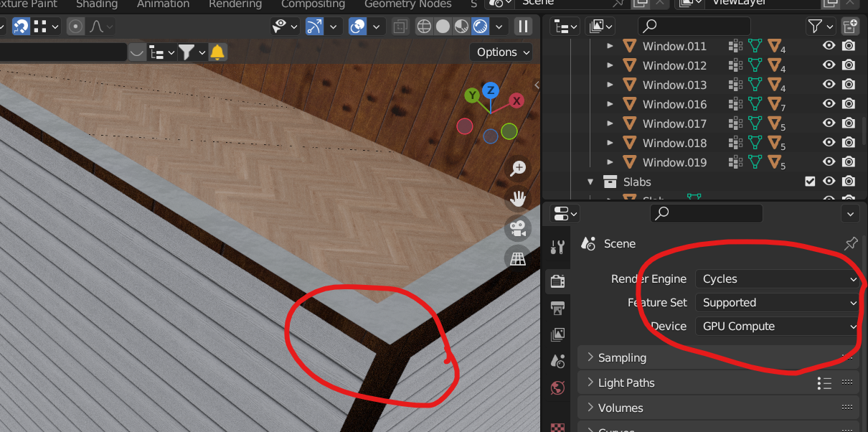868x432 pixels.
Task: Open the Compositing workspace tab
Action: tap(313, 5)
